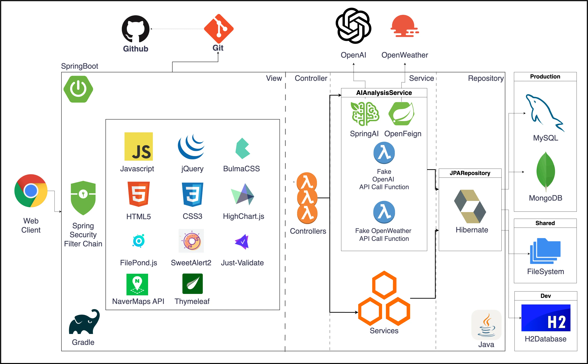Click the JPARepository title bar
The height and width of the screenshot is (364, 588).
470,173
